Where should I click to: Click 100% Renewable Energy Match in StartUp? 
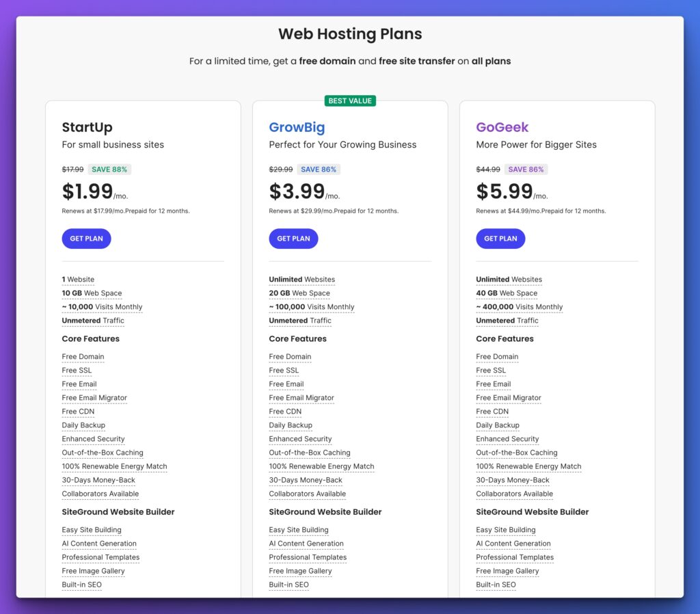(x=114, y=466)
